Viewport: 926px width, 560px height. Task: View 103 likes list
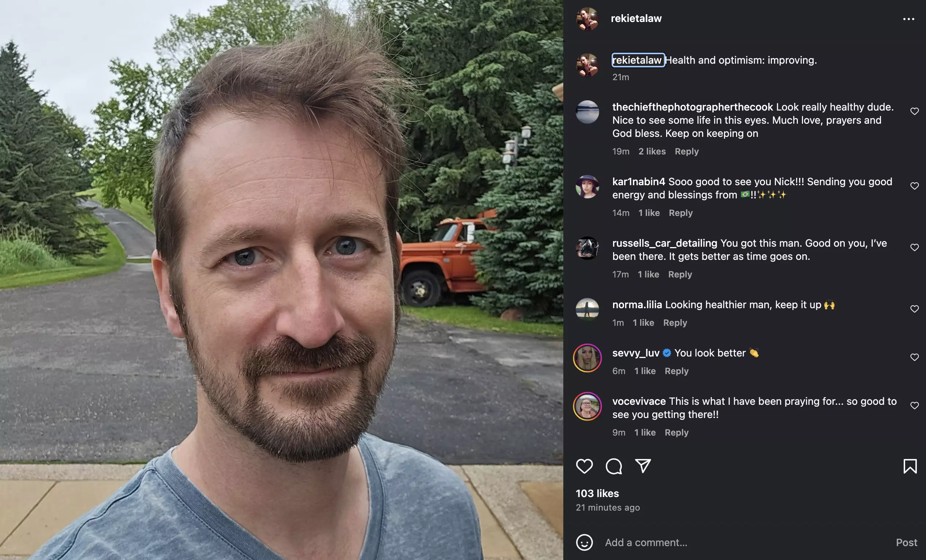pyautogui.click(x=597, y=493)
